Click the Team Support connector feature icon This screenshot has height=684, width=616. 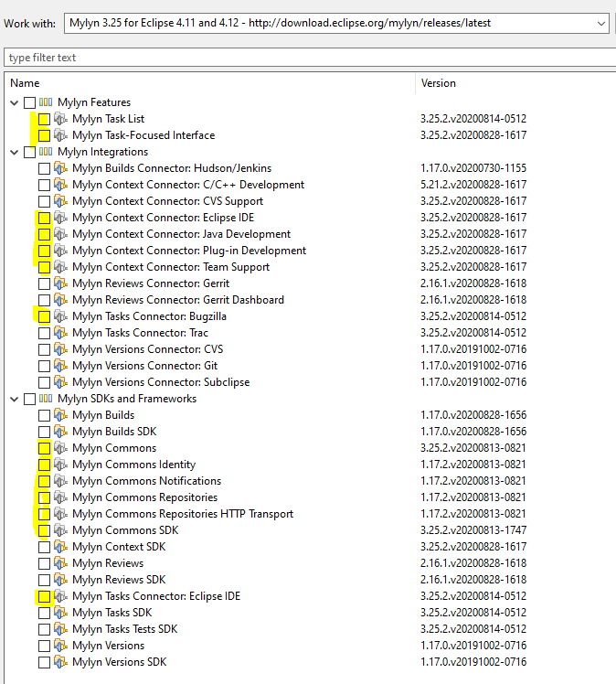60,267
